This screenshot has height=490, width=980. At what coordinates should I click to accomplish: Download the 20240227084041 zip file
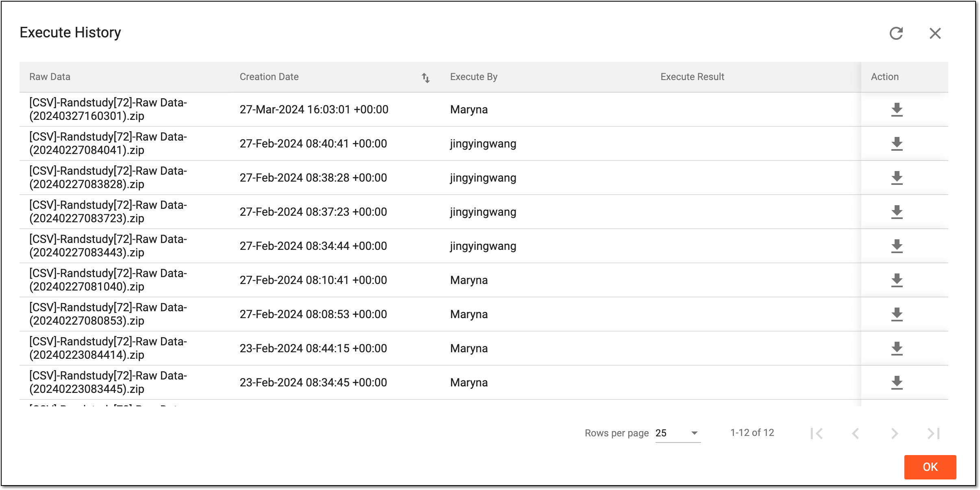tap(897, 144)
